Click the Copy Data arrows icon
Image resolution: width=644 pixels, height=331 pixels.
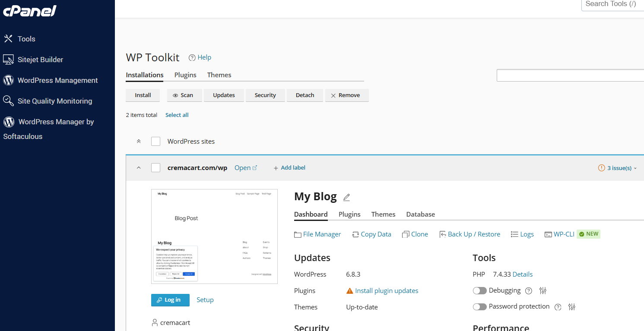(x=355, y=234)
